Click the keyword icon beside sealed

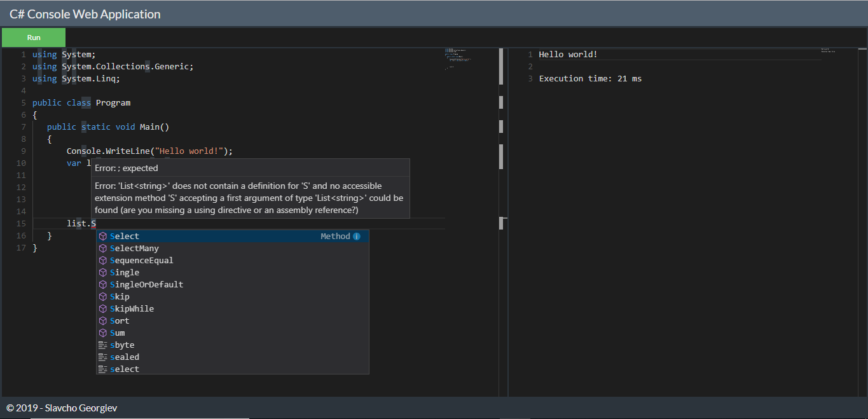103,357
